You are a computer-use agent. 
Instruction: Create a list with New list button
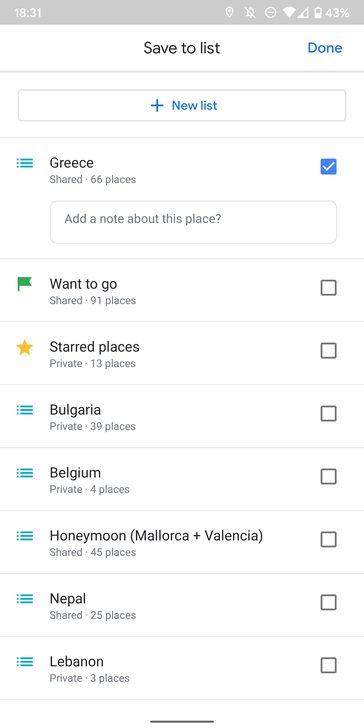(182, 105)
